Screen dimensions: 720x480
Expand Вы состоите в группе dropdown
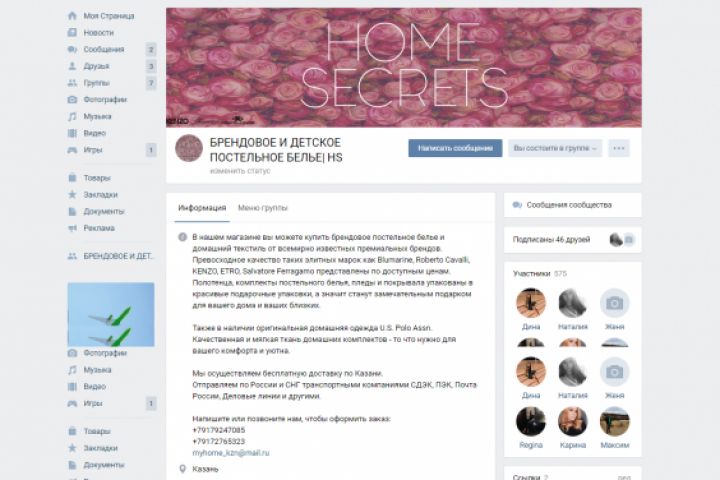[x=555, y=148]
